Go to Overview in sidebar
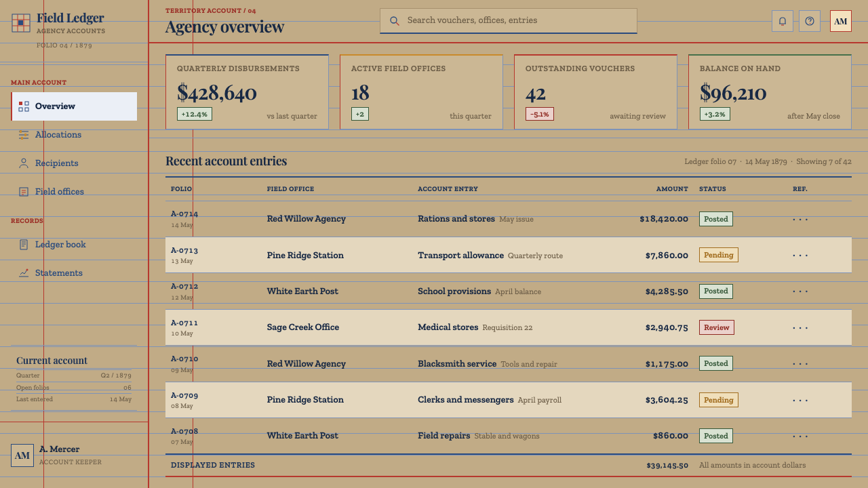868x488 pixels. [x=74, y=106]
